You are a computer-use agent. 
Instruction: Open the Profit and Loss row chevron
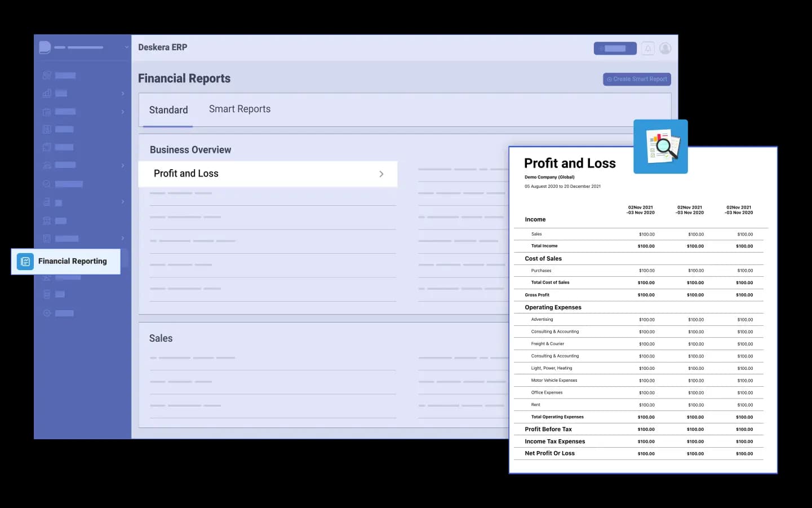coord(381,174)
